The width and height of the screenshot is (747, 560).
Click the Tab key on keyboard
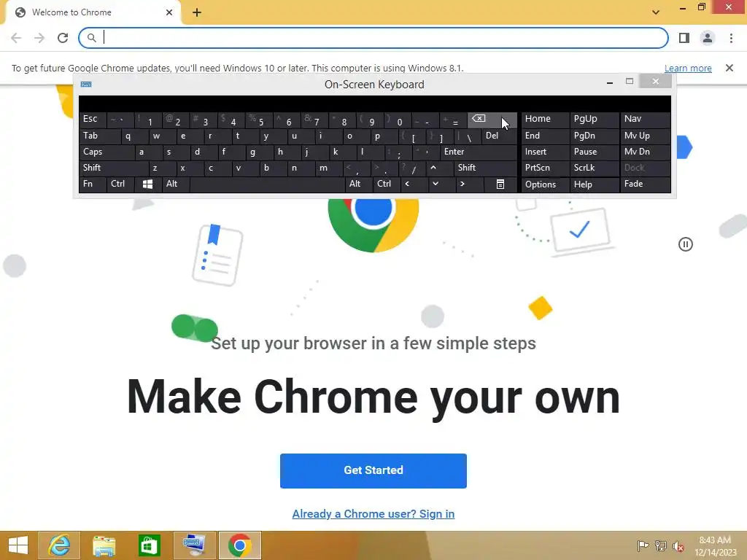[x=99, y=136]
